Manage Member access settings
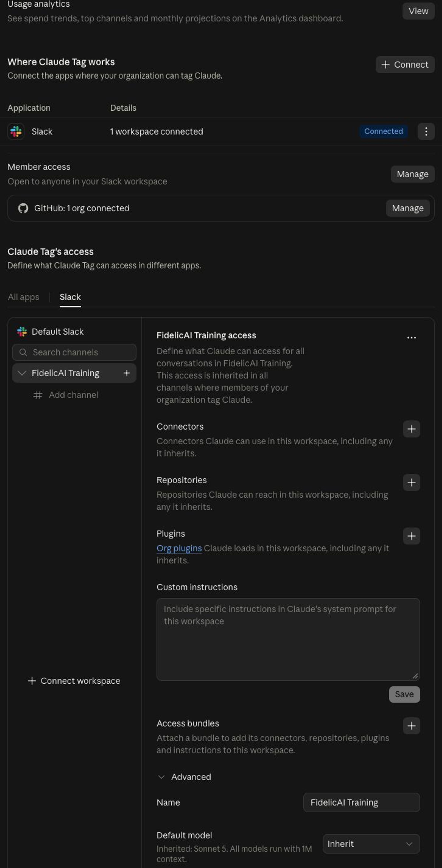This screenshot has height=868, width=442. coord(412,174)
